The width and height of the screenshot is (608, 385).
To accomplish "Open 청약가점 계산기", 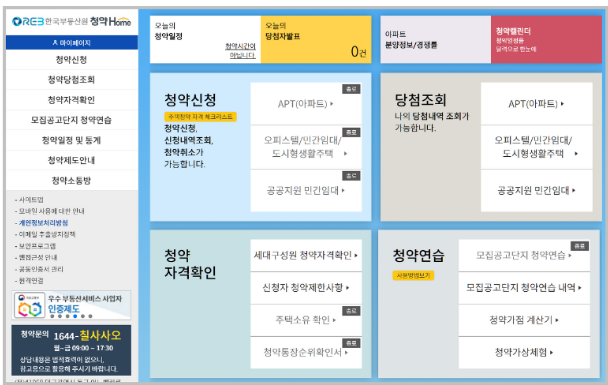I will 524,320.
